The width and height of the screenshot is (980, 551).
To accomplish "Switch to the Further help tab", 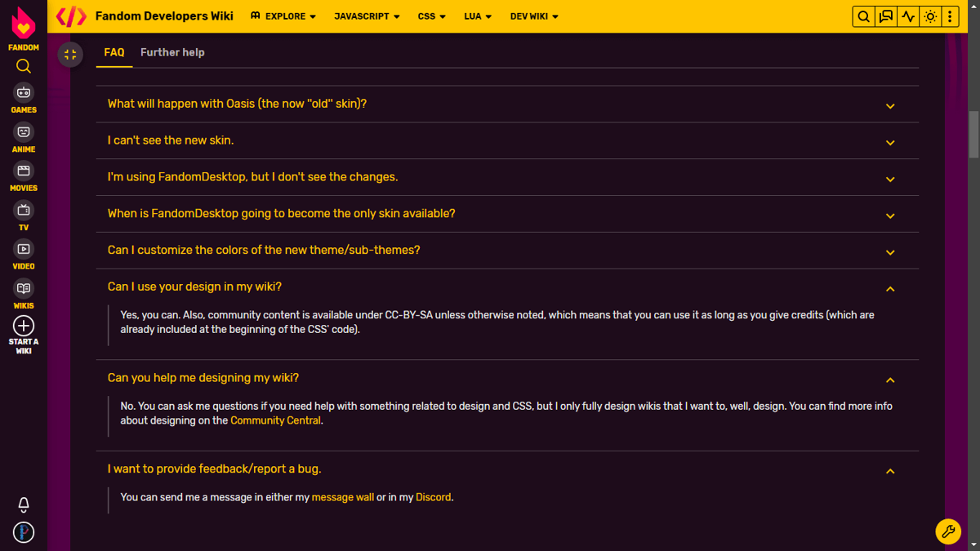I will (x=172, y=52).
